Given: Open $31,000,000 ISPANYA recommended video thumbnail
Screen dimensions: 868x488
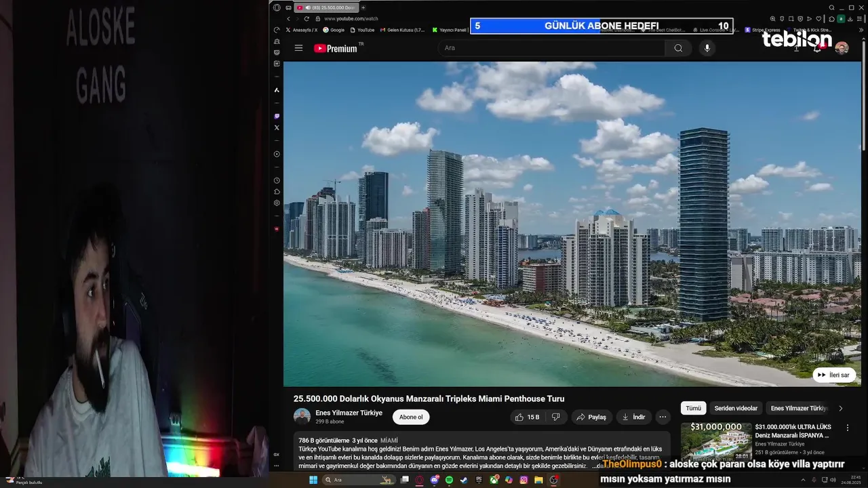Looking at the screenshot, I should tap(716, 441).
